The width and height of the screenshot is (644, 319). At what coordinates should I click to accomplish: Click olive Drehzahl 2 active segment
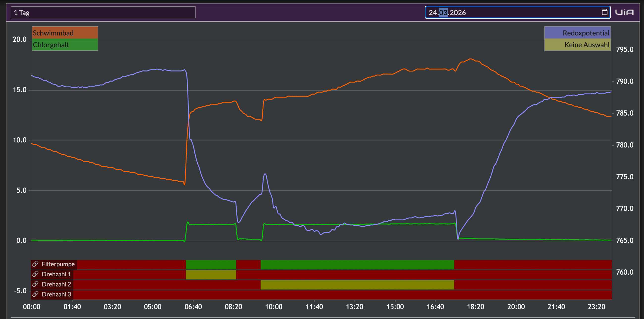tap(357, 285)
